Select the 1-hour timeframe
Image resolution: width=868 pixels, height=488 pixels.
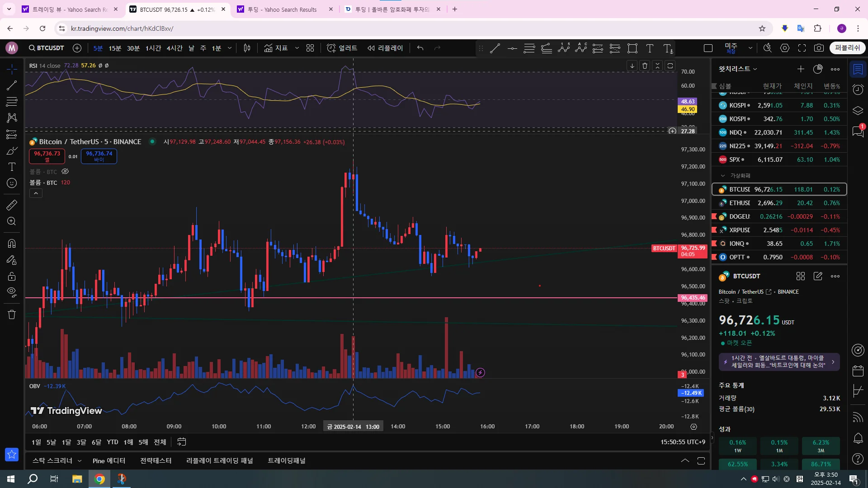(153, 48)
